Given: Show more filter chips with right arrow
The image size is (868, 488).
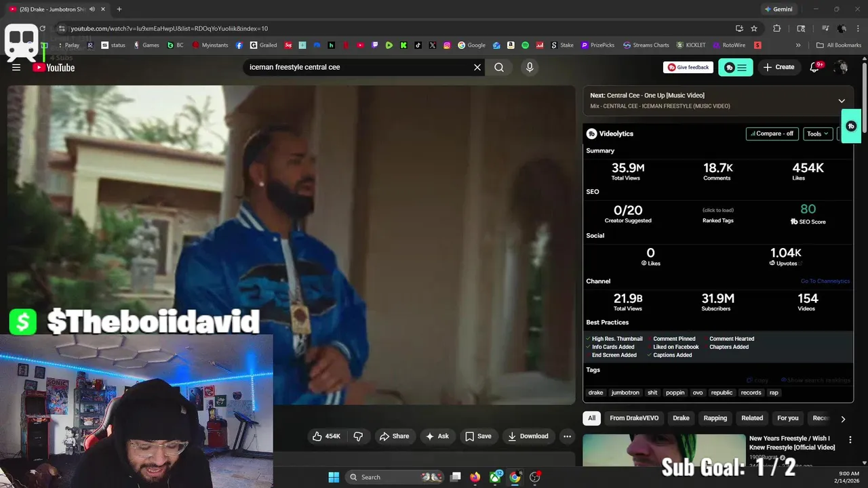Looking at the screenshot, I should click(x=843, y=419).
